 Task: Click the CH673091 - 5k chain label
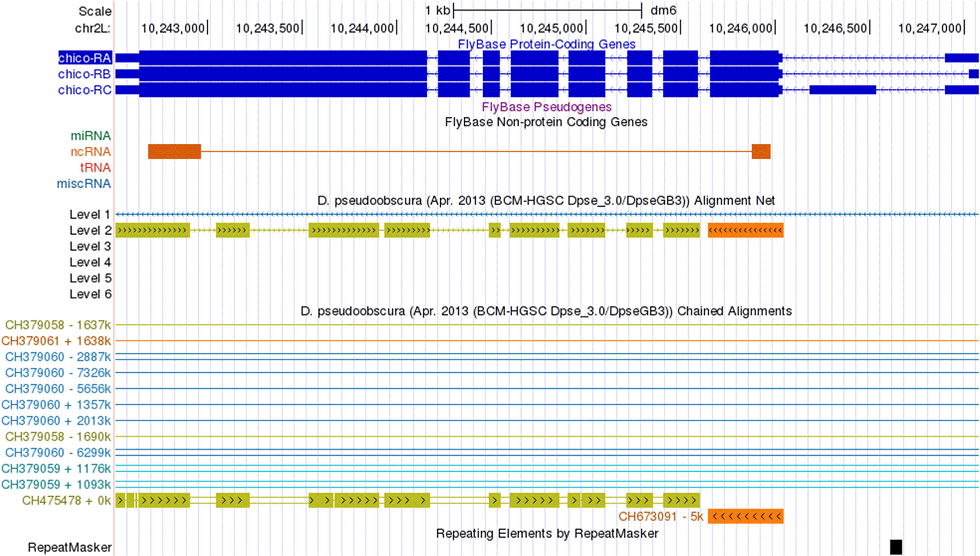point(661,516)
